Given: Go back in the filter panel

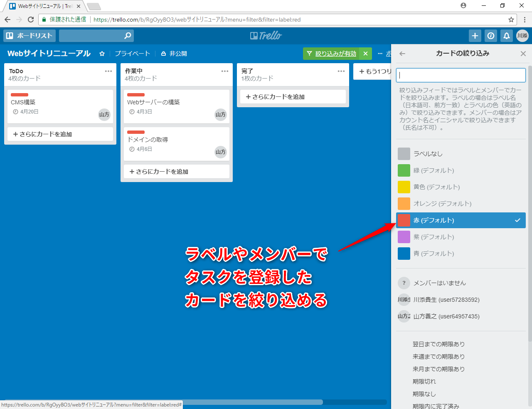Looking at the screenshot, I should (x=402, y=54).
